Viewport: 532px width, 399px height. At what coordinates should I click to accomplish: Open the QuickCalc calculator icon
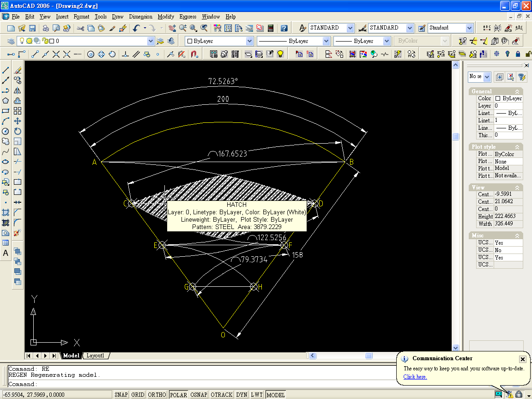(x=271, y=28)
